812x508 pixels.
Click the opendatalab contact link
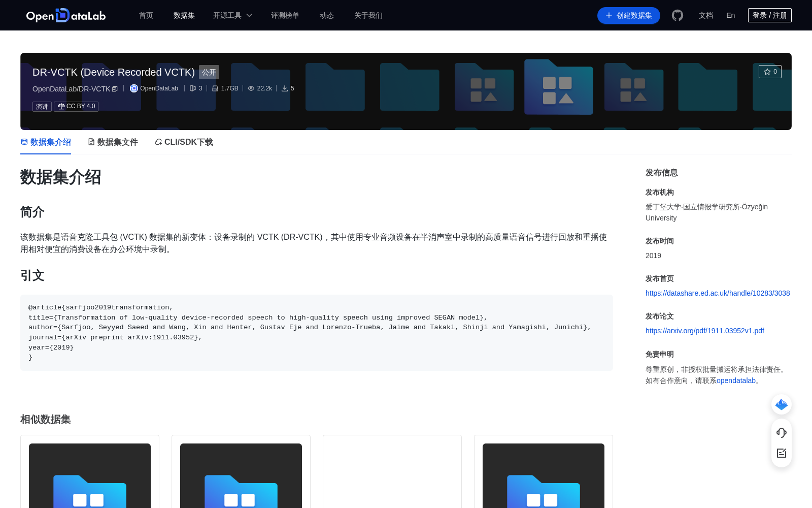[x=736, y=380]
